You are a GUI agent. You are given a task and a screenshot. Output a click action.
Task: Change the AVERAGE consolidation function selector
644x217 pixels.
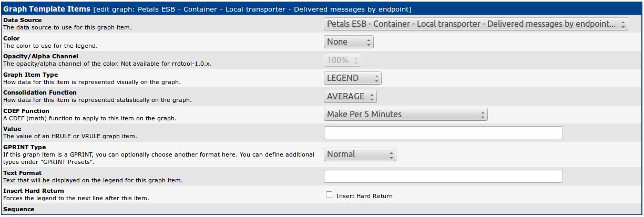click(x=350, y=96)
